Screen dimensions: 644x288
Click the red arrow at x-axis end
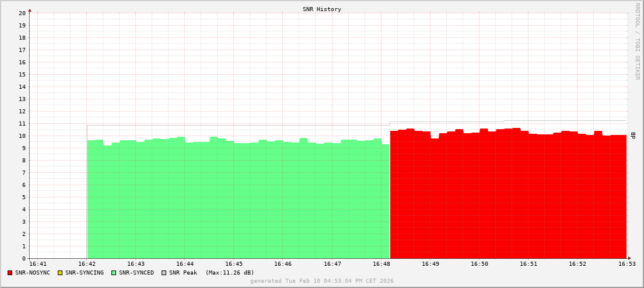pyautogui.click(x=629, y=258)
